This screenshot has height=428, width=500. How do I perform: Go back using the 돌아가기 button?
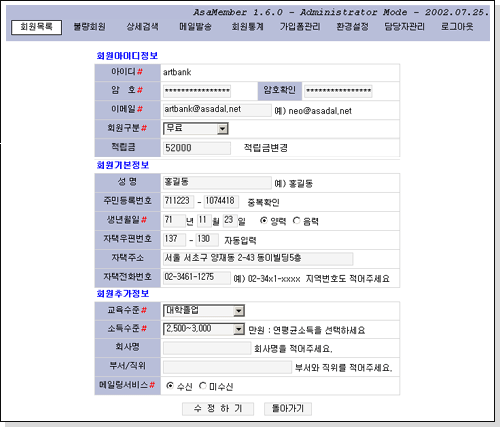pos(288,409)
